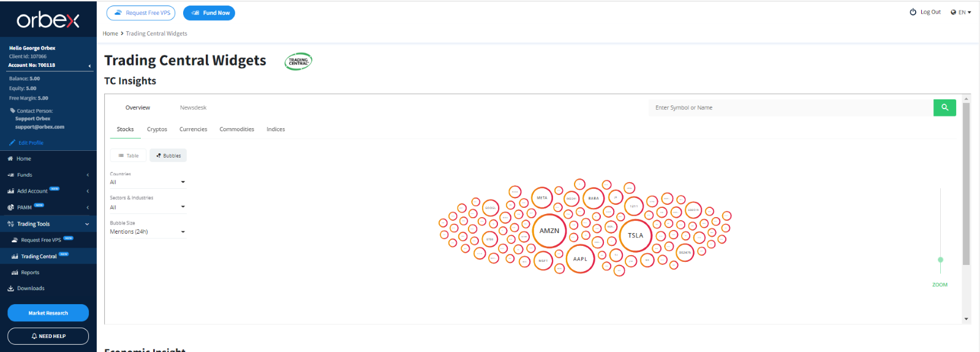This screenshot has width=980, height=352.
Task: Select the TSLA bubble
Action: tap(636, 235)
